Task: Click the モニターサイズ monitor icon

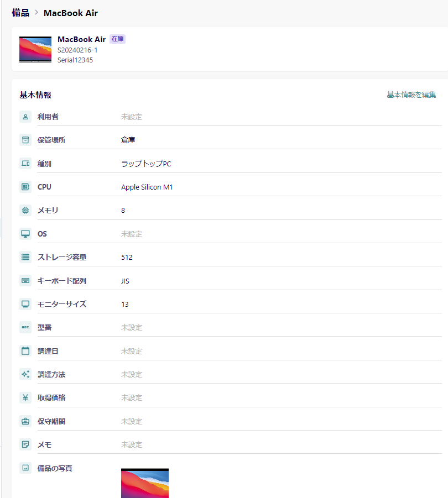Action: click(25, 304)
